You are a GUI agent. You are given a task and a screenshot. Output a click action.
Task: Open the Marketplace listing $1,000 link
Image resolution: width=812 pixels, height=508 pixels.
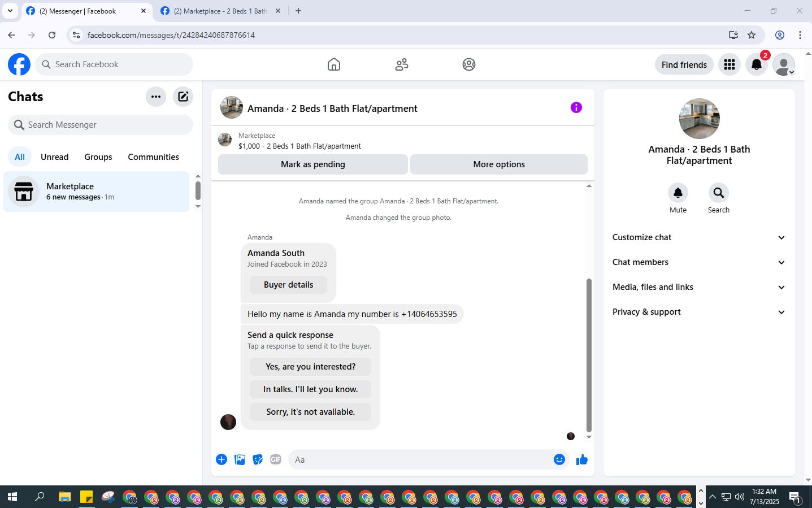[x=299, y=146]
